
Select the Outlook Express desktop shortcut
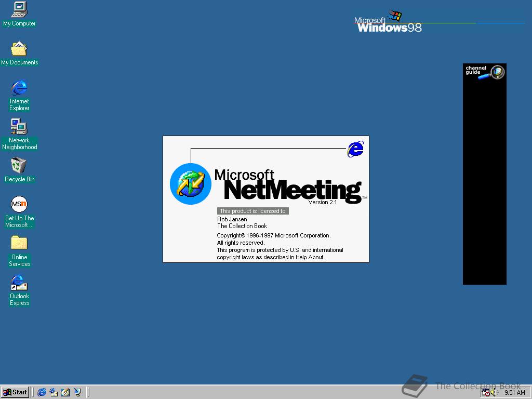point(19,290)
